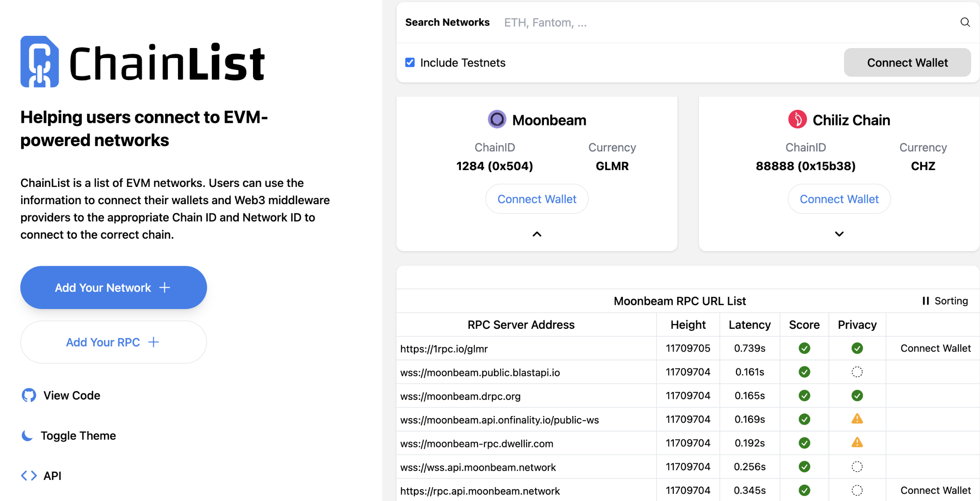The image size is (980, 501).
Task: Click score checkmark for dwellir.com row
Action: pyautogui.click(x=804, y=443)
